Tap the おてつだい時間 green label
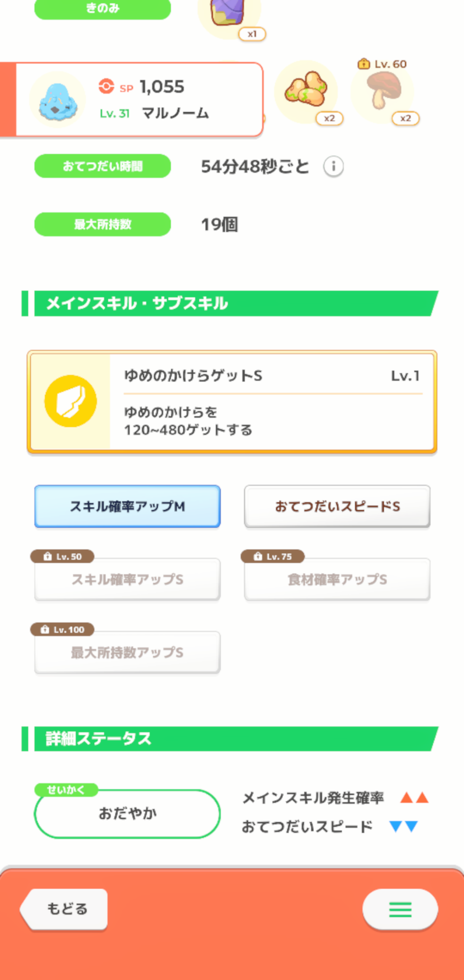The image size is (464, 980). point(102,166)
